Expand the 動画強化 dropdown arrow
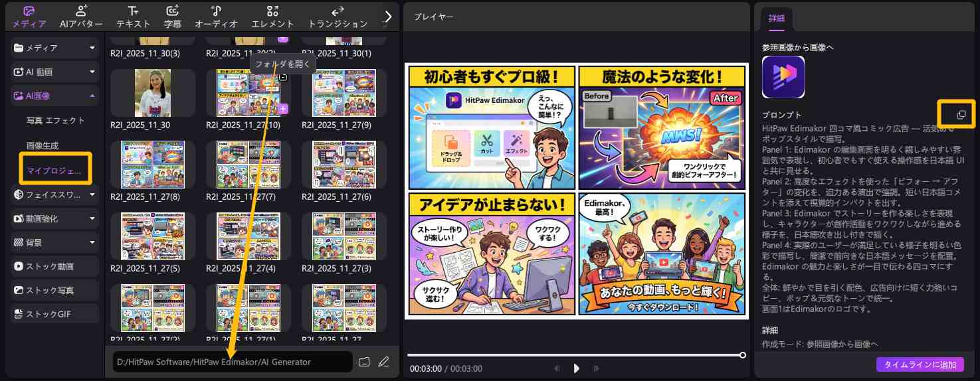Image resolution: width=980 pixels, height=381 pixels. 92,218
